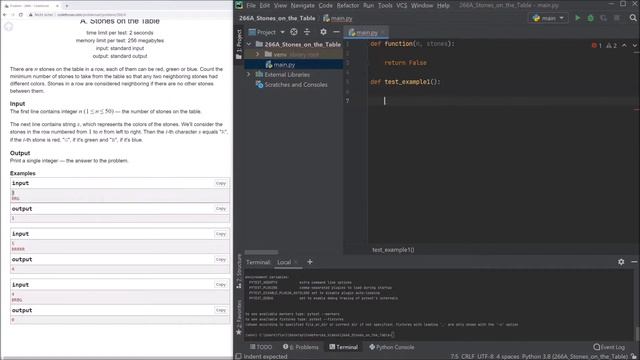Open a new browser tab with plus
The height and width of the screenshot is (360, 640).
67,6
